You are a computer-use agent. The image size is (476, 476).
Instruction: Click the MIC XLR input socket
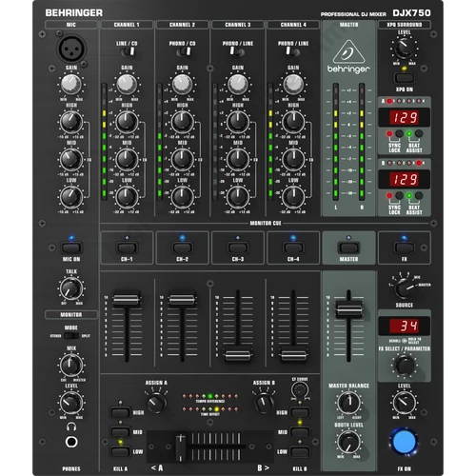tap(71, 49)
